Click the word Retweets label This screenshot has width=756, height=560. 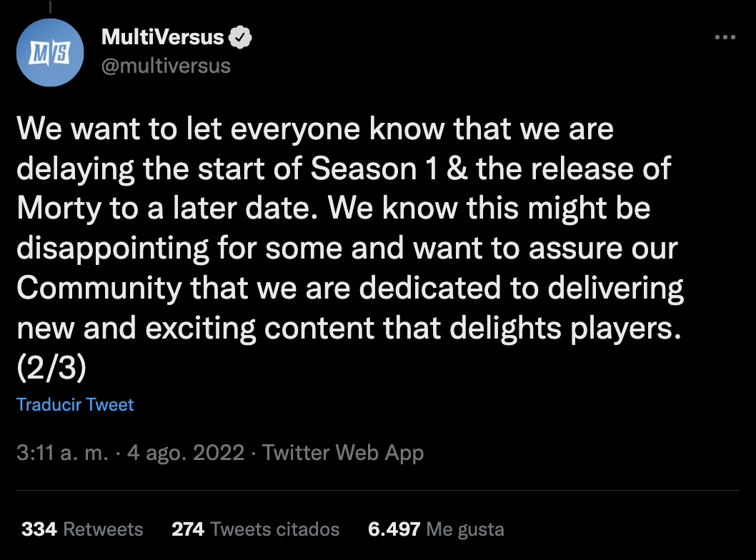[x=103, y=529]
